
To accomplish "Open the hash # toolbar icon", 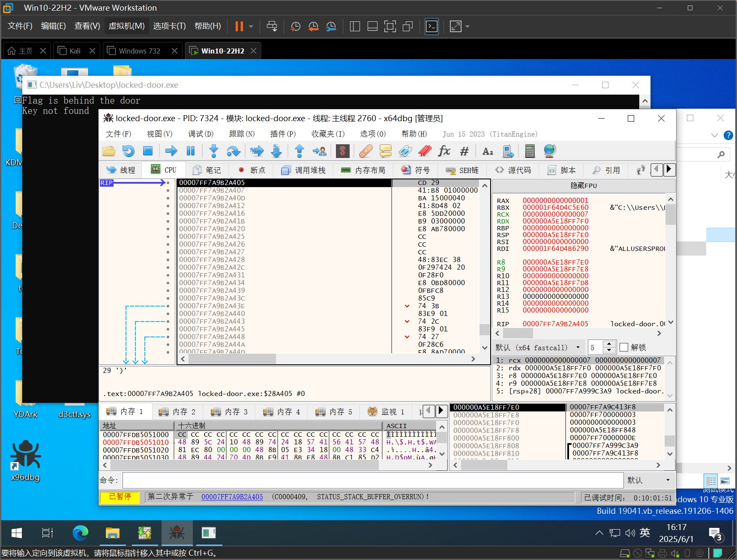I will [464, 151].
